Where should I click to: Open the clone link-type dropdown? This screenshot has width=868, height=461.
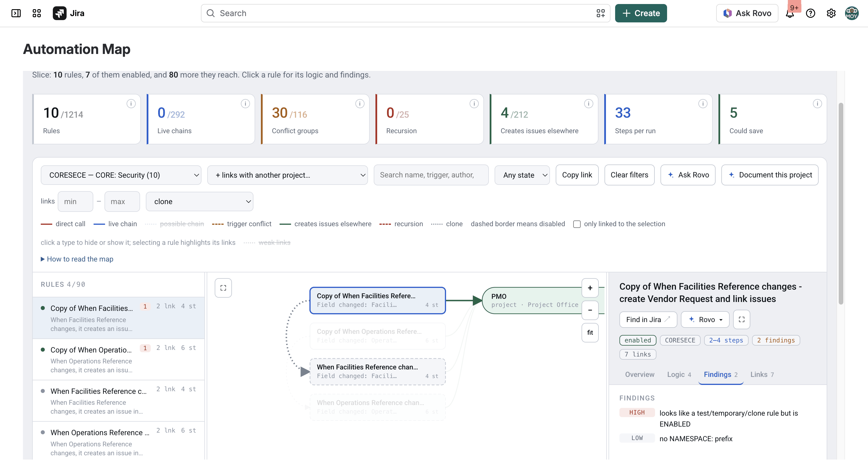199,202
